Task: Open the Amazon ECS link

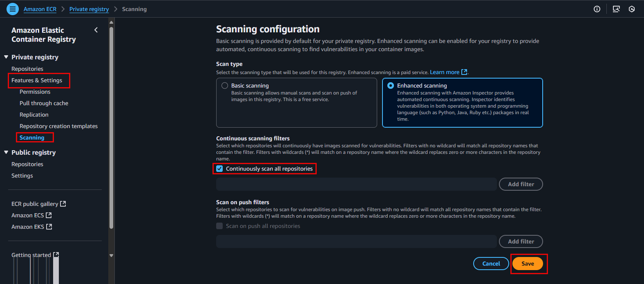Action: pyautogui.click(x=27, y=215)
